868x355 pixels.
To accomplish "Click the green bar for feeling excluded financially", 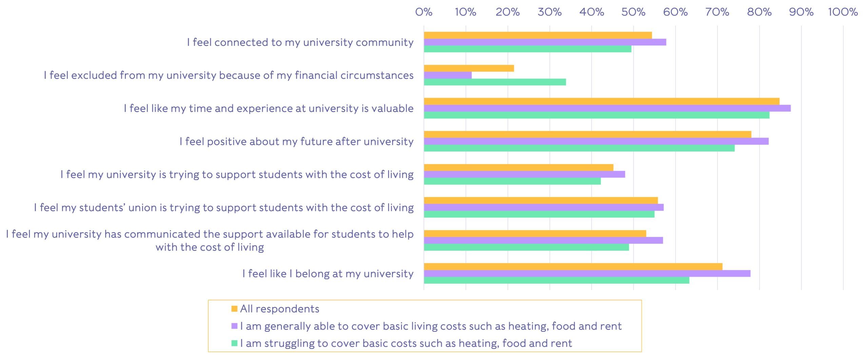I will point(495,82).
